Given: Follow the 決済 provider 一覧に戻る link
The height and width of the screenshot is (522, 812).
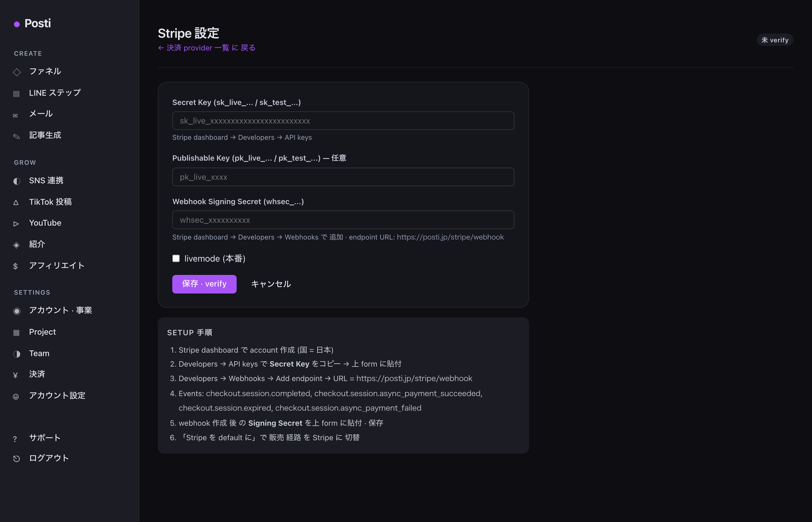Looking at the screenshot, I should (206, 48).
